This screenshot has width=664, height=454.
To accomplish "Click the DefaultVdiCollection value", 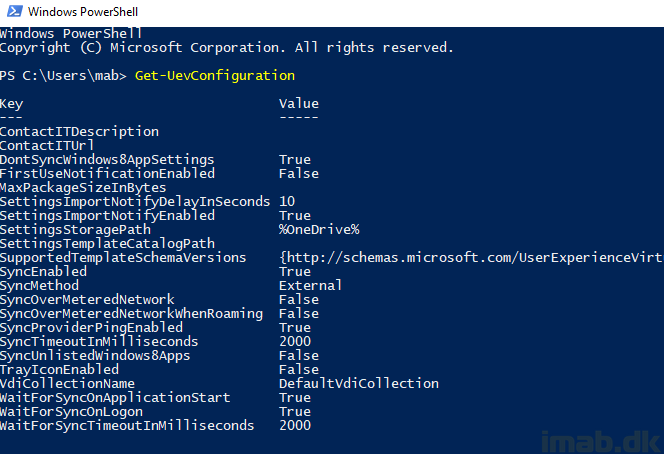I will 359,383.
